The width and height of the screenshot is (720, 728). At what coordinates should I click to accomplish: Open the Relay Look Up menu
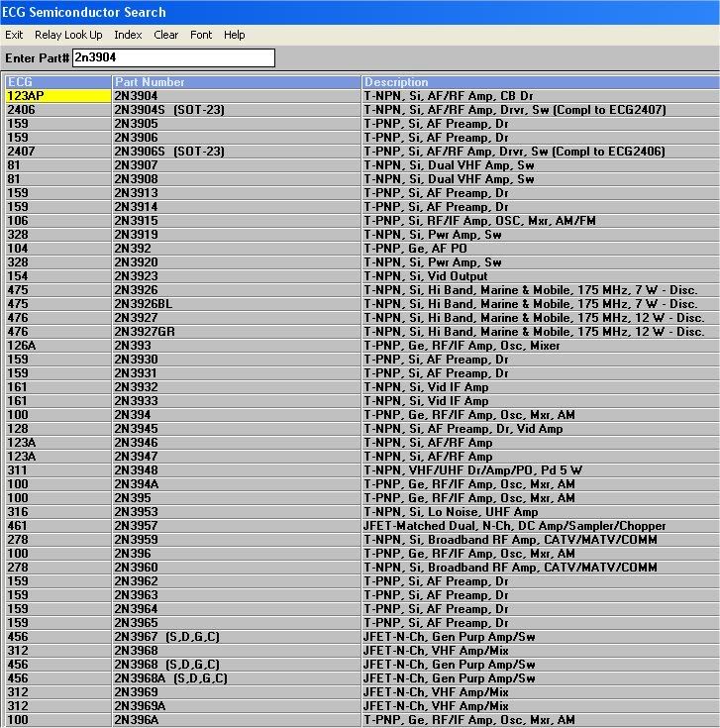pos(68,35)
